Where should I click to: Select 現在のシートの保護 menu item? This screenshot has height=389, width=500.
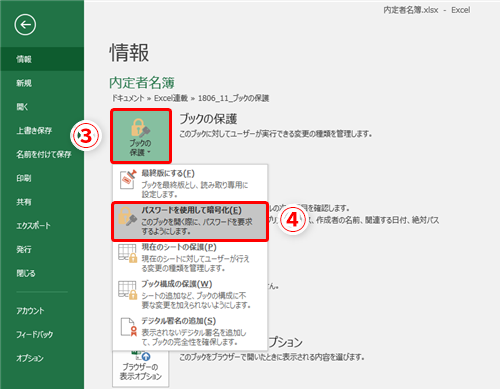[190, 257]
